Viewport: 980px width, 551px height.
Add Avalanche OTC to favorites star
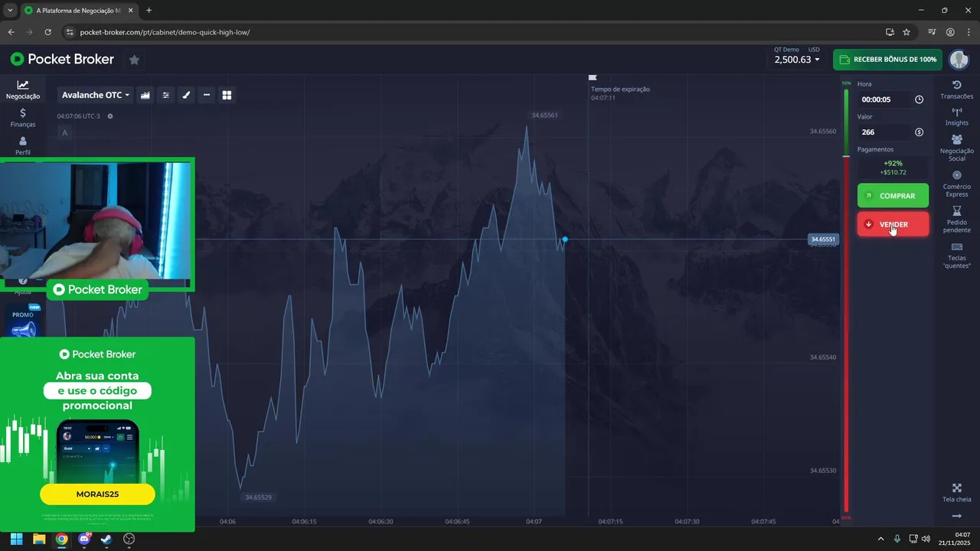(134, 59)
